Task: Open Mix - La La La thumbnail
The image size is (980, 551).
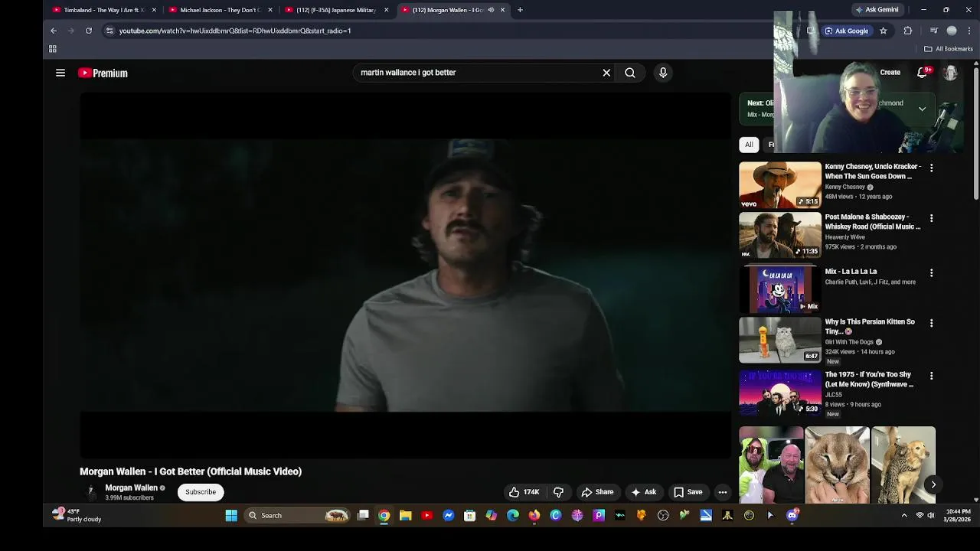Action: coord(779,289)
